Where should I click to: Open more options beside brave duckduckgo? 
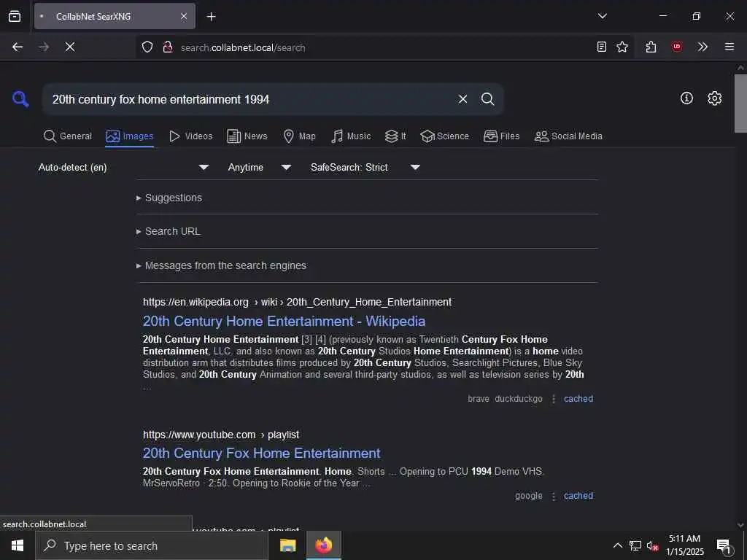(x=554, y=399)
